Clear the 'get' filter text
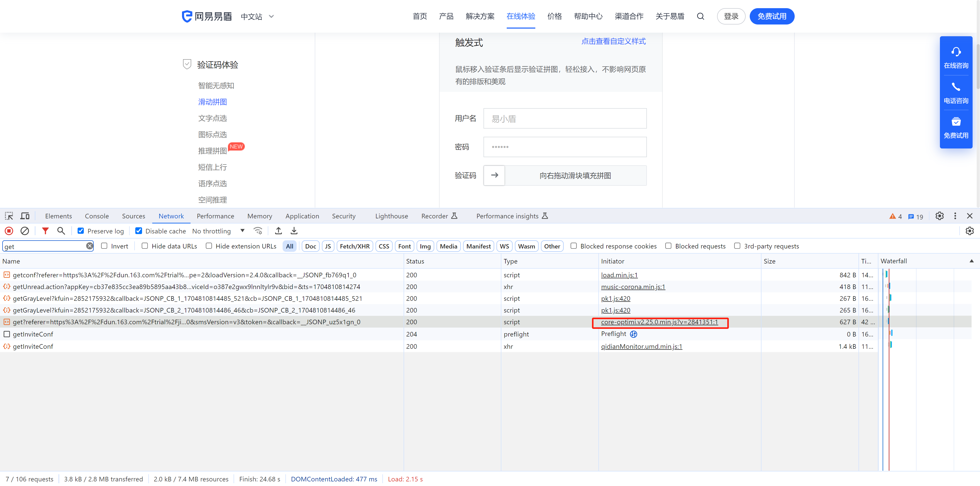 (x=89, y=246)
